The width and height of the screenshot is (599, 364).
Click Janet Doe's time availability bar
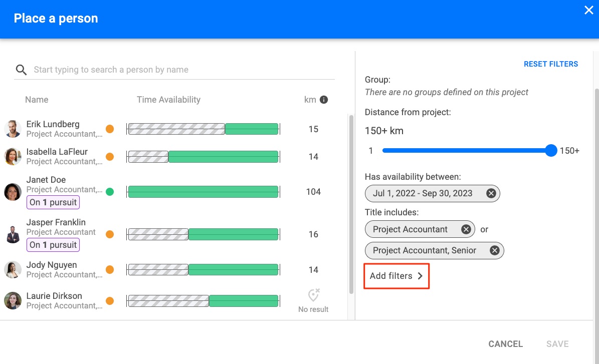[x=203, y=192]
